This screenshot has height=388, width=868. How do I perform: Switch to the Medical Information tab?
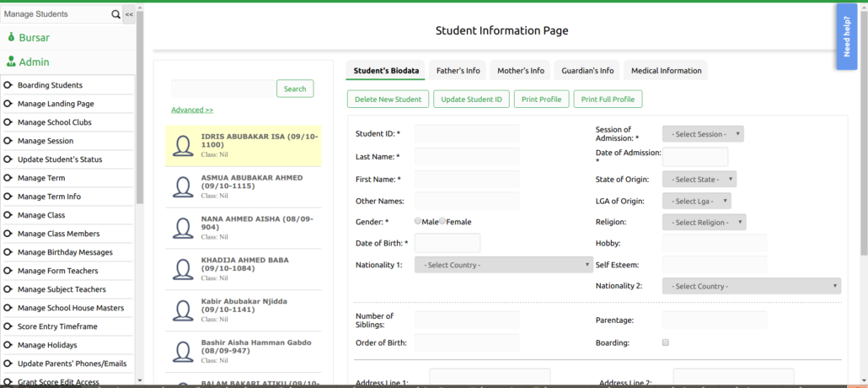click(666, 70)
